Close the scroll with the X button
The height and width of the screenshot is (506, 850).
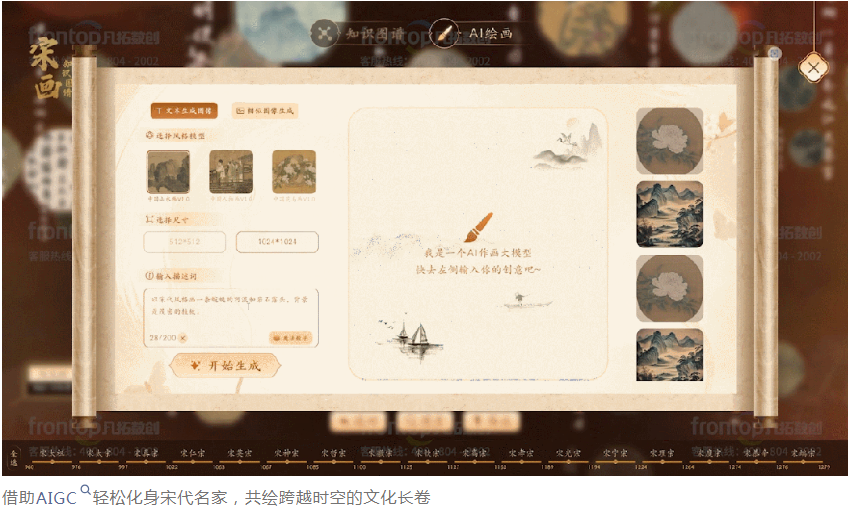pyautogui.click(x=813, y=68)
